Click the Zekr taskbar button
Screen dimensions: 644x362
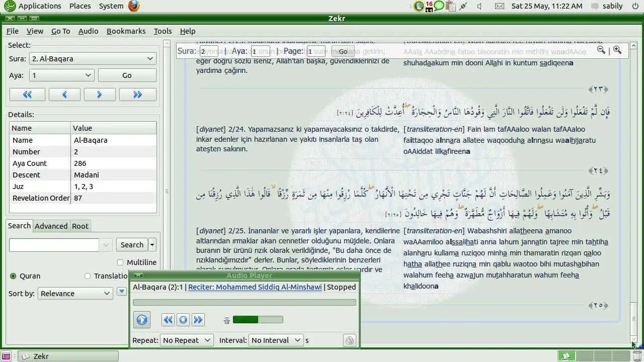(x=68, y=356)
